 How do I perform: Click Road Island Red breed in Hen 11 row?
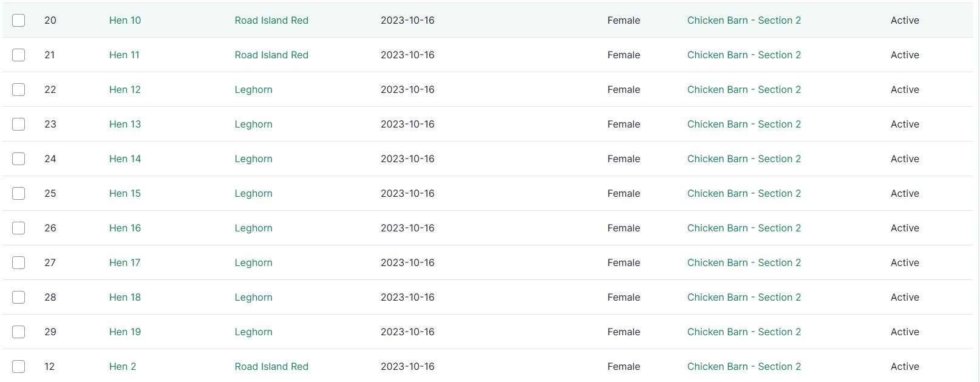click(271, 55)
